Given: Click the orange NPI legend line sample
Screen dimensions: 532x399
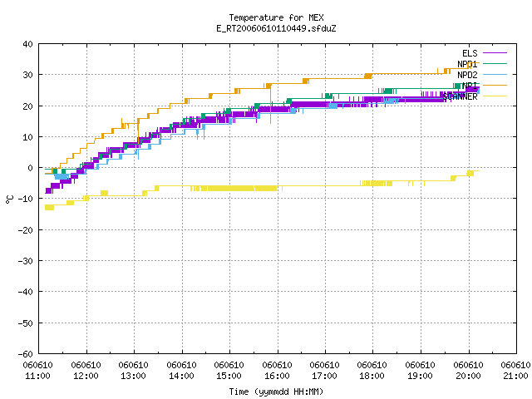Looking at the screenshot, I should point(495,85).
